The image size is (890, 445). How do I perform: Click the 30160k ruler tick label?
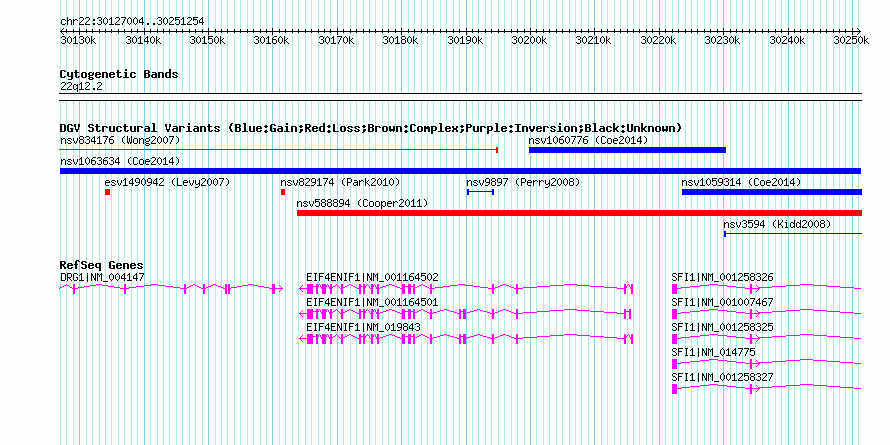click(272, 40)
